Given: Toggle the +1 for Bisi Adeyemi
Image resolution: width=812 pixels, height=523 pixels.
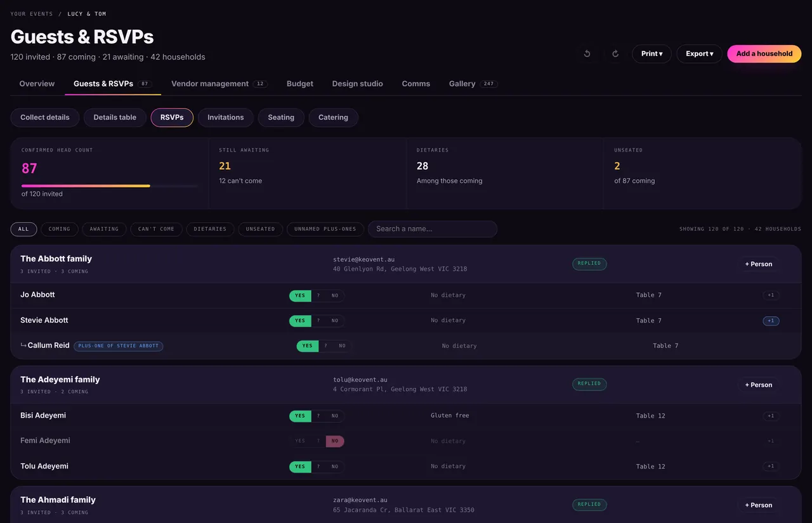Looking at the screenshot, I should 771,416.
